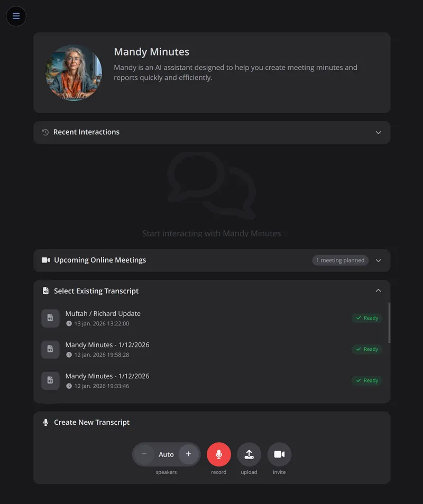Expand the Upcoming Online Meetings section
Image resolution: width=423 pixels, height=504 pixels.
pos(378,260)
